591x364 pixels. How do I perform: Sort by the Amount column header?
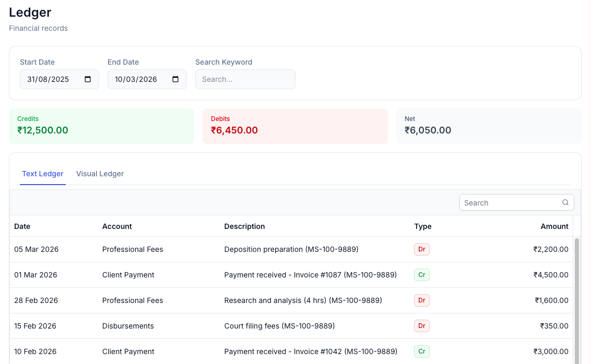click(x=554, y=226)
